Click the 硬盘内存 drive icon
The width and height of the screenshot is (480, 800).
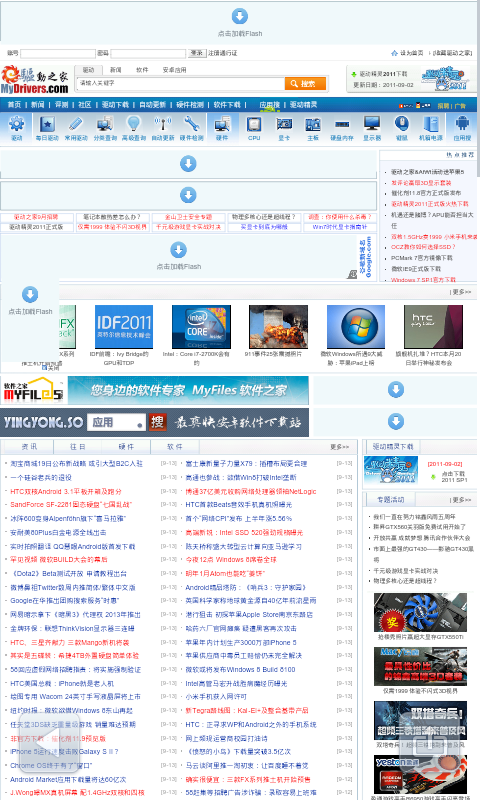342,124
